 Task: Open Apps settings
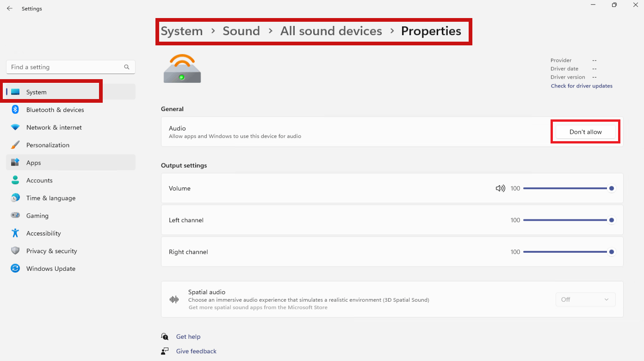point(70,162)
